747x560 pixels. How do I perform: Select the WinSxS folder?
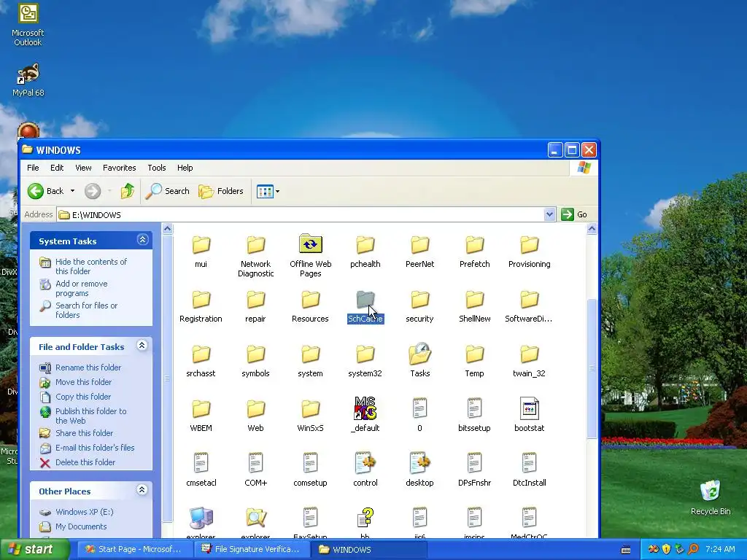pos(310,416)
